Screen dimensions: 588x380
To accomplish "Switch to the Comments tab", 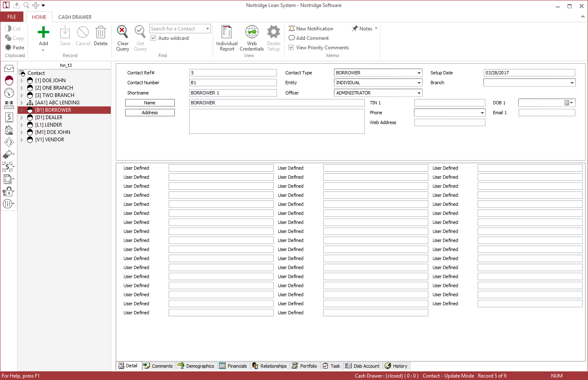I will [158, 366].
